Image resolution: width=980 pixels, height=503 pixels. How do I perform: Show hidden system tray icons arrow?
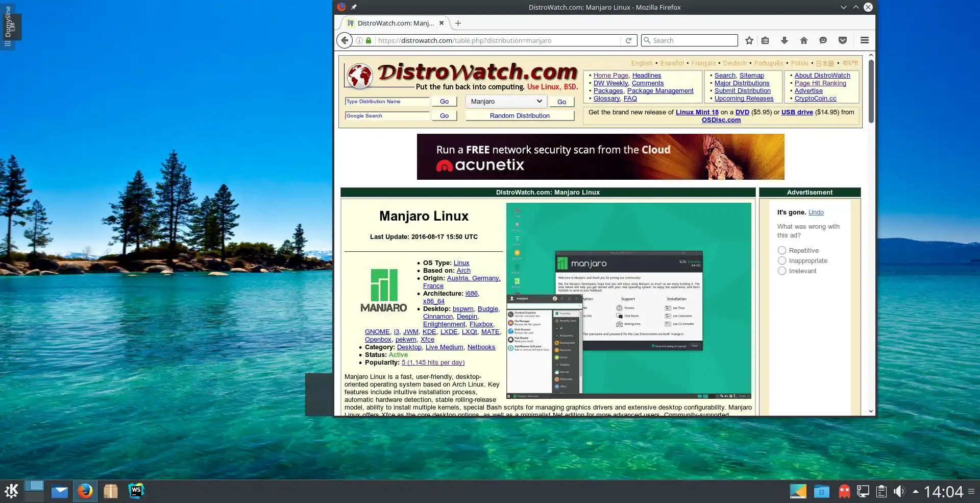coord(916,491)
